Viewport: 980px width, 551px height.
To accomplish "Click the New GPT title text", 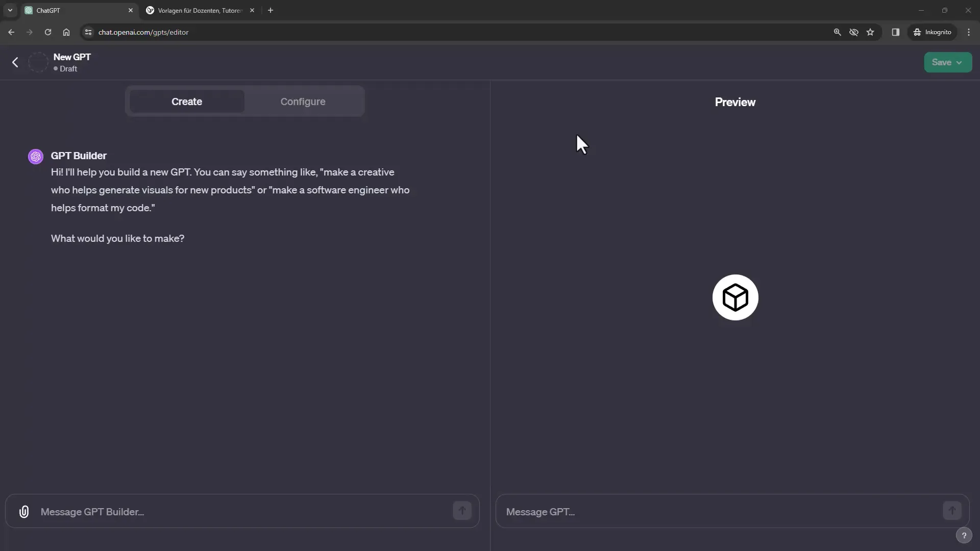I will (x=72, y=57).
